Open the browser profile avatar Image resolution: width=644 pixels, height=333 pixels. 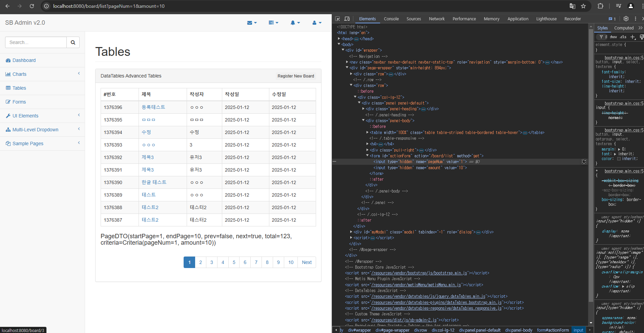pyautogui.click(x=631, y=6)
